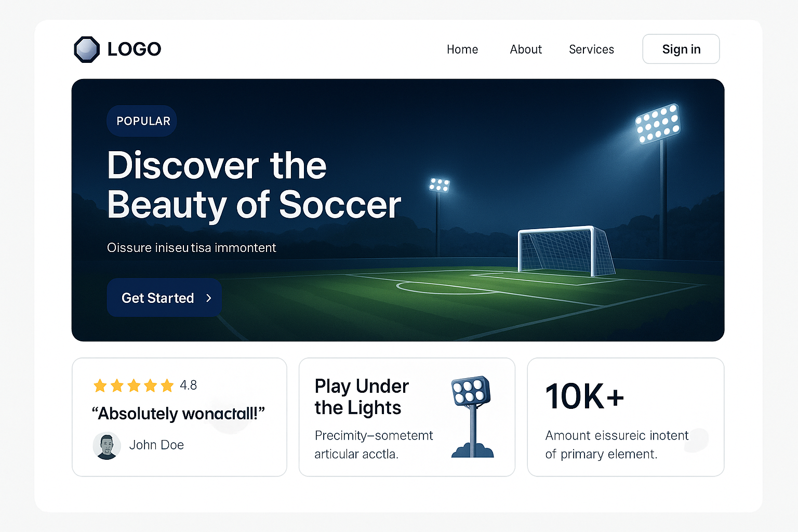798x532 pixels.
Task: Click John Doe's avatar picture
Action: [107, 445]
